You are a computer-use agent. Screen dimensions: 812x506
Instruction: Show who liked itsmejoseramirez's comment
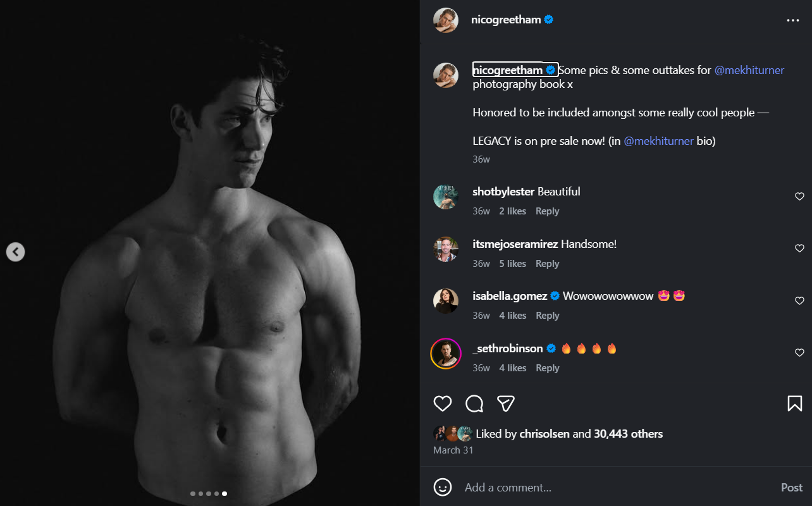click(x=512, y=264)
